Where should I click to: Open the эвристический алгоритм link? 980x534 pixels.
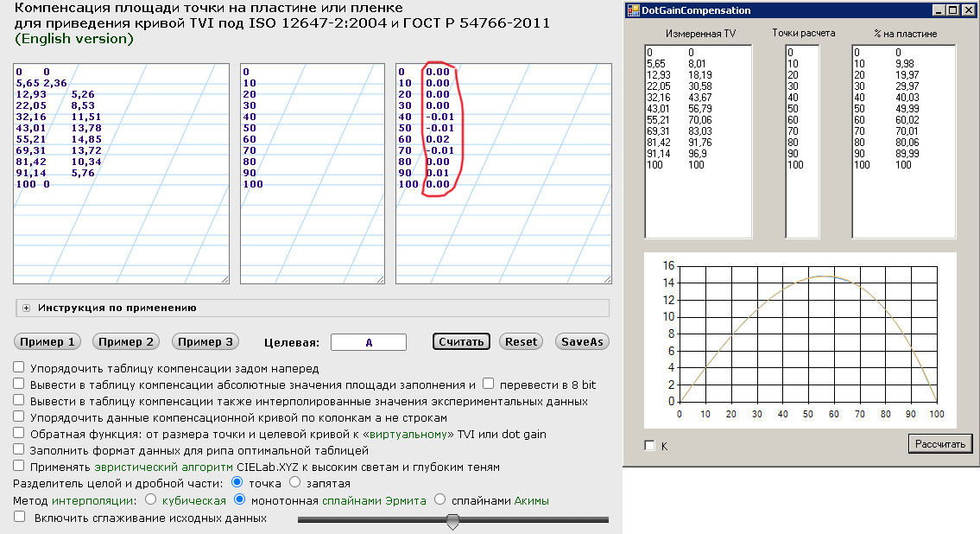[164, 467]
